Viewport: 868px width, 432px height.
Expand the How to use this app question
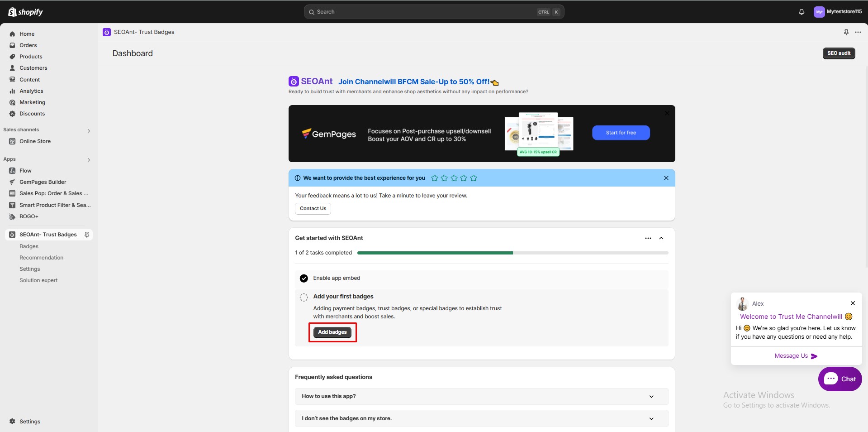pyautogui.click(x=651, y=396)
